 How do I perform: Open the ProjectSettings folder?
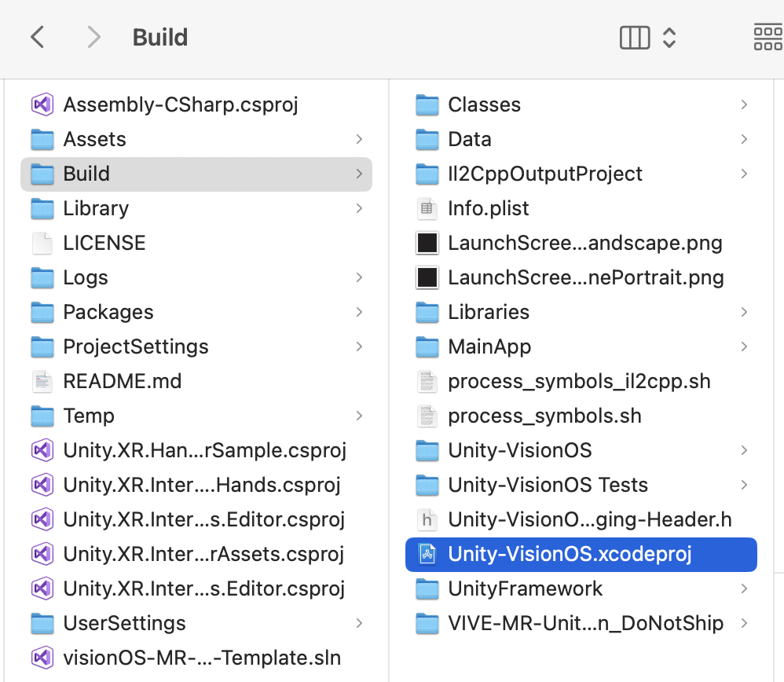[x=196, y=346]
